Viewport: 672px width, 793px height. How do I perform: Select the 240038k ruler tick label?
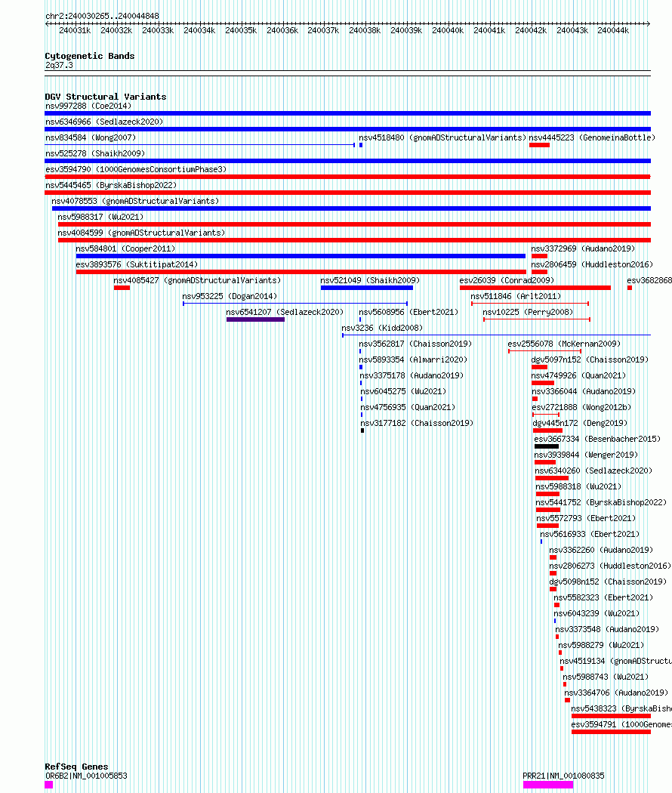(365, 31)
